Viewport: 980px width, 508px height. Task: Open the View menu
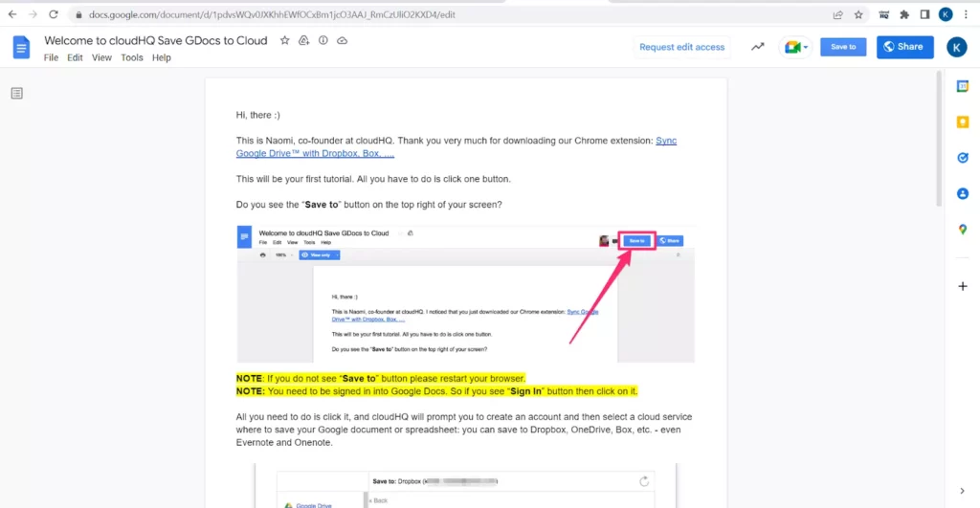point(101,57)
